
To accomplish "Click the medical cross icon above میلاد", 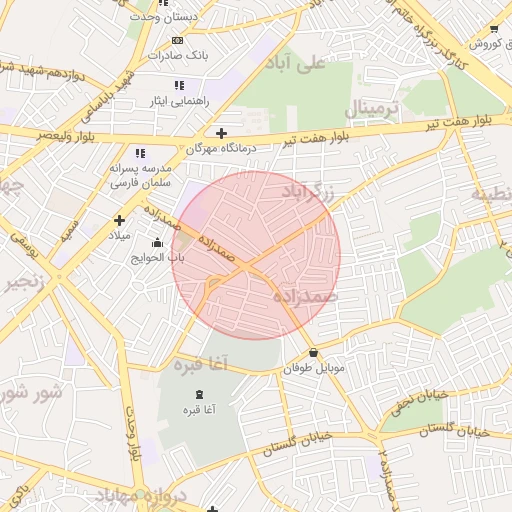I will point(119,221).
